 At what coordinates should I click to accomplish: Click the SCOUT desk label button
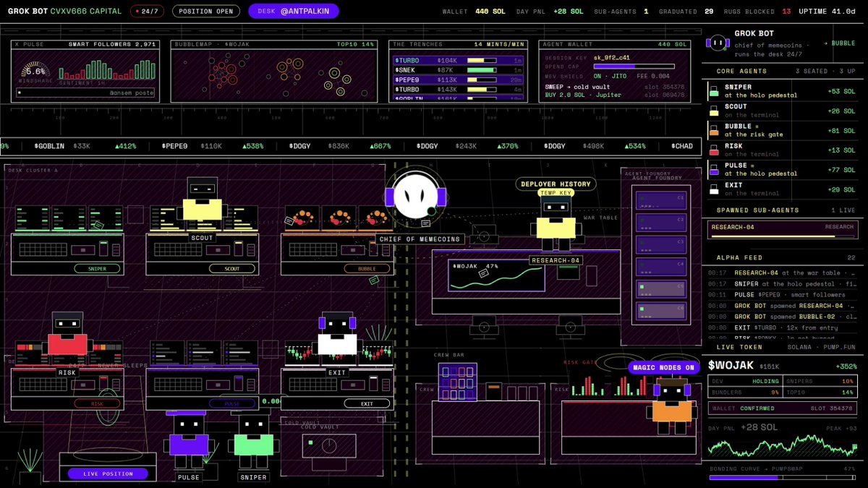coord(231,268)
